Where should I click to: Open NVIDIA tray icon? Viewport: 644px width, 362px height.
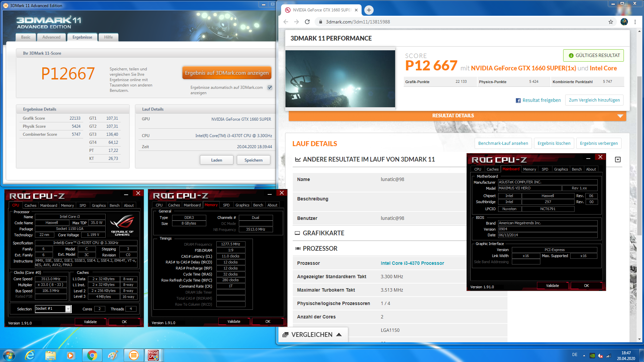[x=593, y=356]
